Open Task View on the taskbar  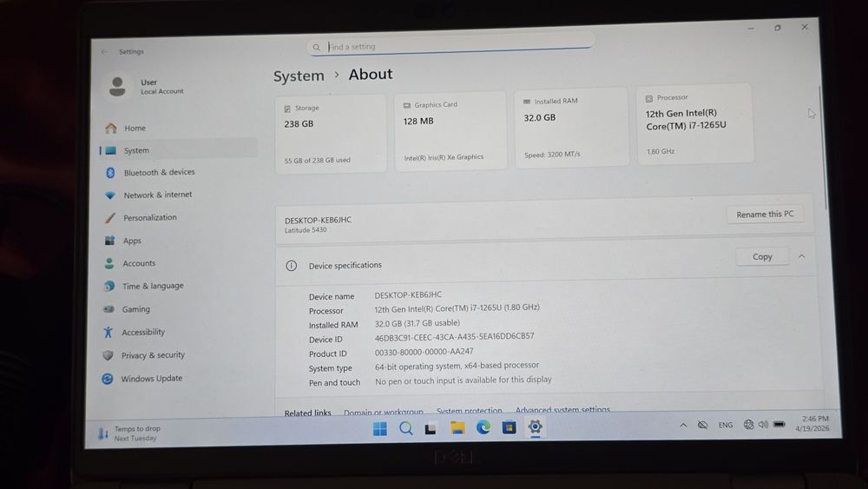(x=431, y=428)
